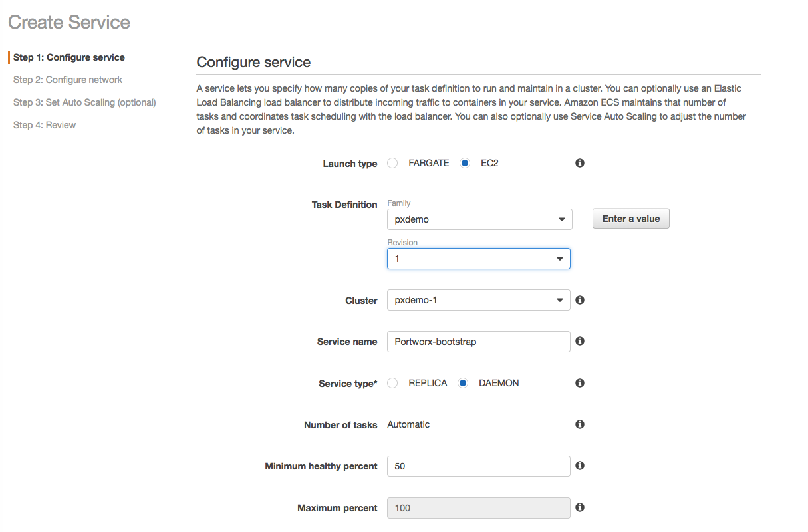This screenshot has width=808, height=532.
Task: Open the Launch type info tooltip
Action: 579,162
